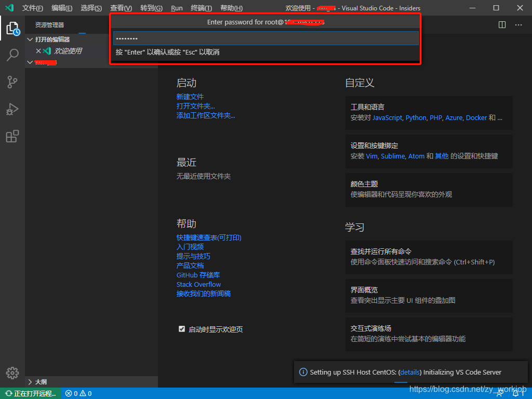This screenshot has height=399, width=532.
Task: Open the Extensions view
Action: coord(12,137)
